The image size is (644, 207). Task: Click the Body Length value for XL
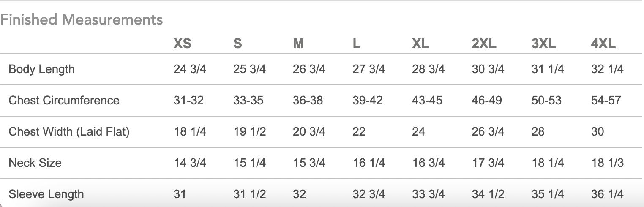[x=428, y=69]
